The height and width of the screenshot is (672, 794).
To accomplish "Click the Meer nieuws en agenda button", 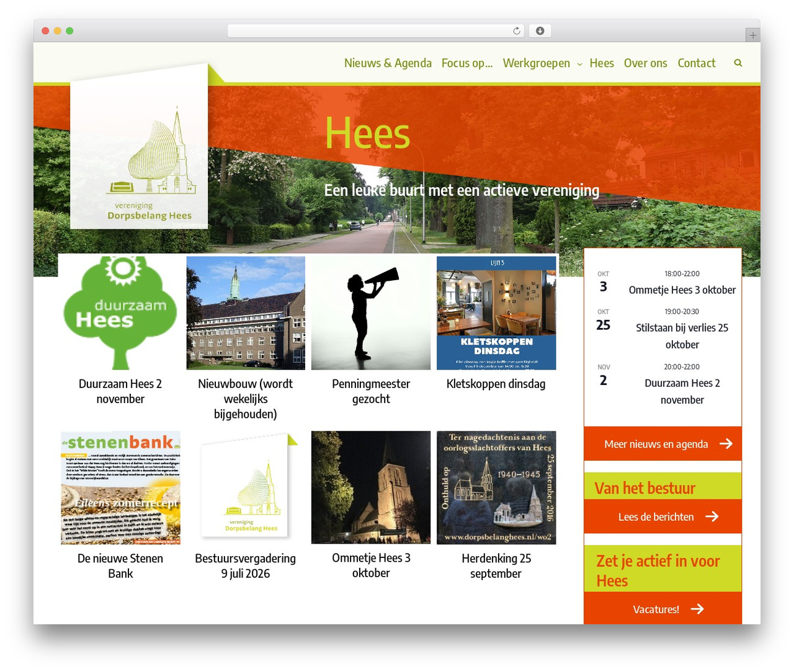I will (x=662, y=444).
